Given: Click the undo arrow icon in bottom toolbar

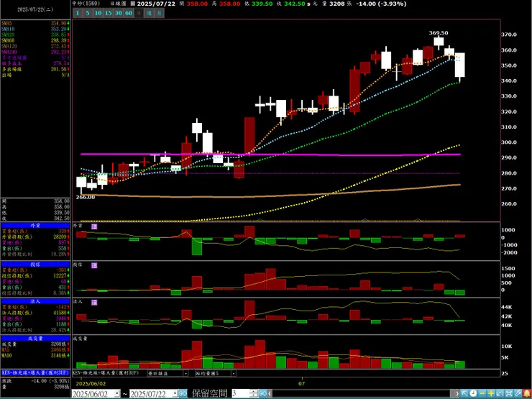Looking at the screenshot, I should click(x=500, y=393).
